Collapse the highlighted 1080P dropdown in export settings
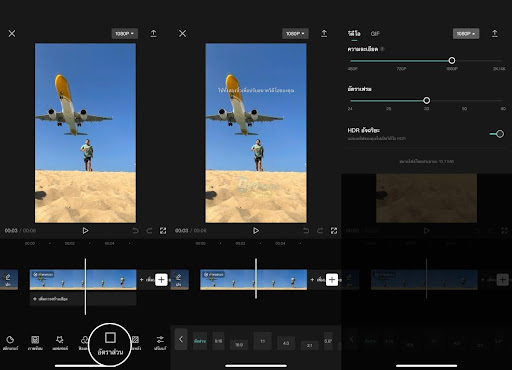512x370 pixels. pyautogui.click(x=466, y=33)
